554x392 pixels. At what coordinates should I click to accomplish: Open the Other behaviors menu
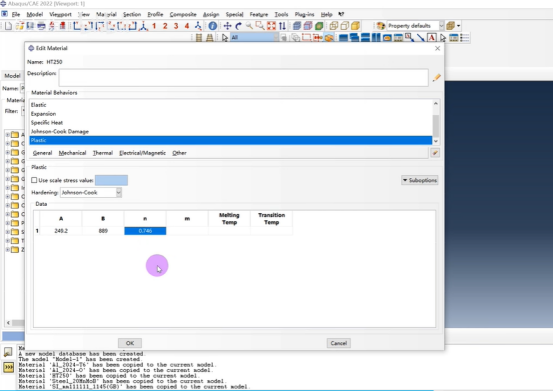(x=179, y=153)
